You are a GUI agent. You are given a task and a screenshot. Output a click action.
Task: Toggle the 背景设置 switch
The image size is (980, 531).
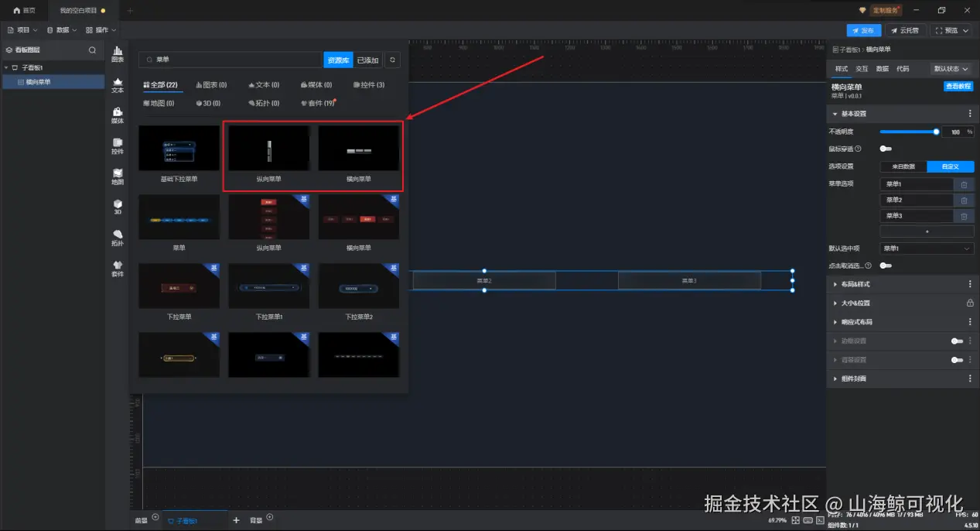(x=957, y=360)
